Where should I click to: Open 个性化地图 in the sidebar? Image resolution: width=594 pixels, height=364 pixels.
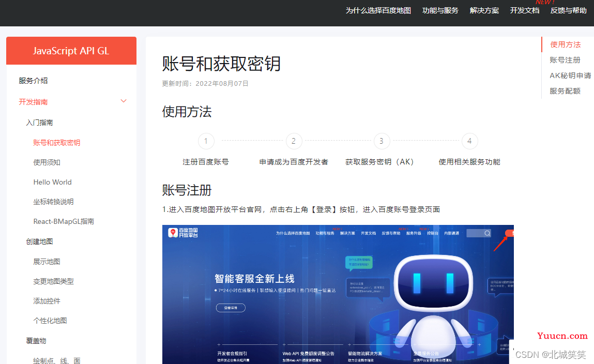[50, 321]
